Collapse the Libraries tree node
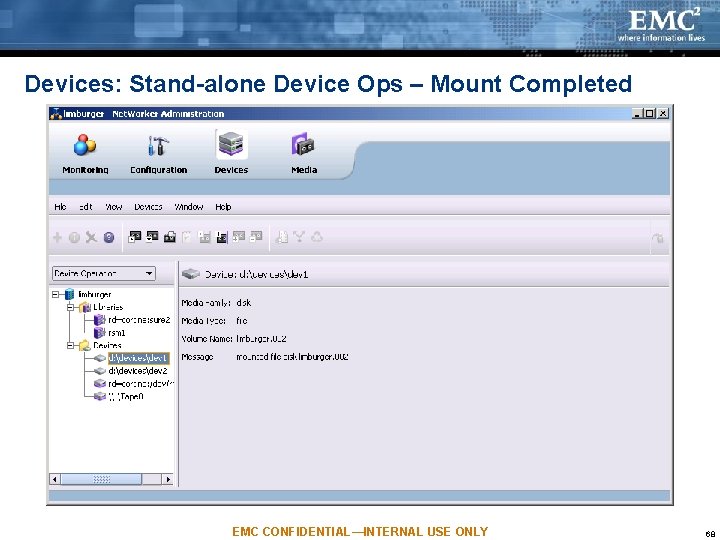The width and height of the screenshot is (720, 540). (70, 307)
